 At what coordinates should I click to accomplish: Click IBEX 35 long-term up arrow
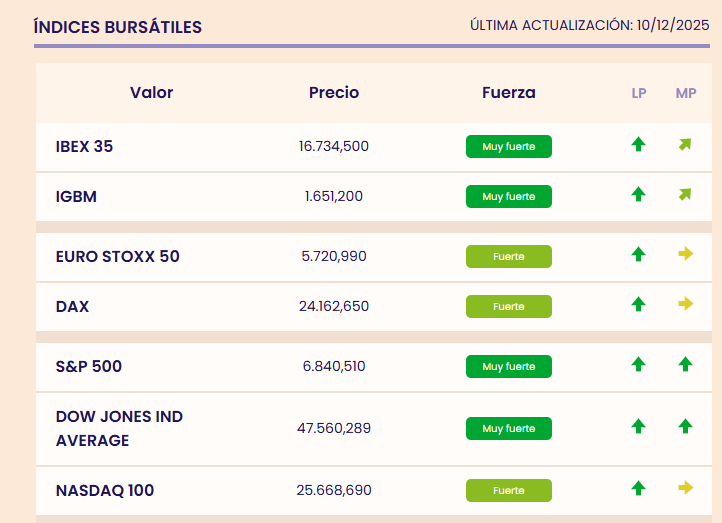(638, 145)
